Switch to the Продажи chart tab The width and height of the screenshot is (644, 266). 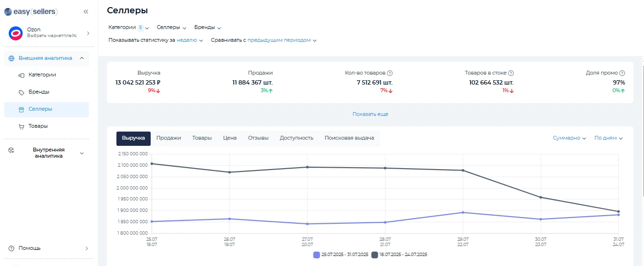click(x=168, y=138)
